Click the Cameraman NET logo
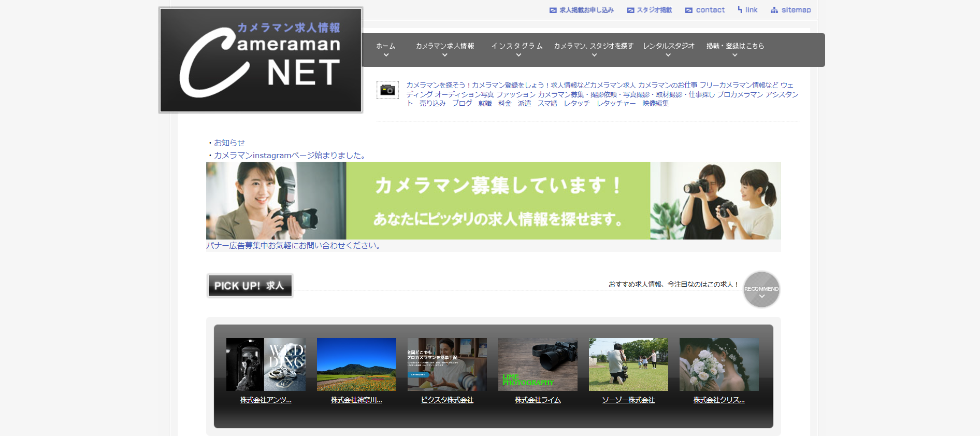The width and height of the screenshot is (980, 436). [261, 60]
